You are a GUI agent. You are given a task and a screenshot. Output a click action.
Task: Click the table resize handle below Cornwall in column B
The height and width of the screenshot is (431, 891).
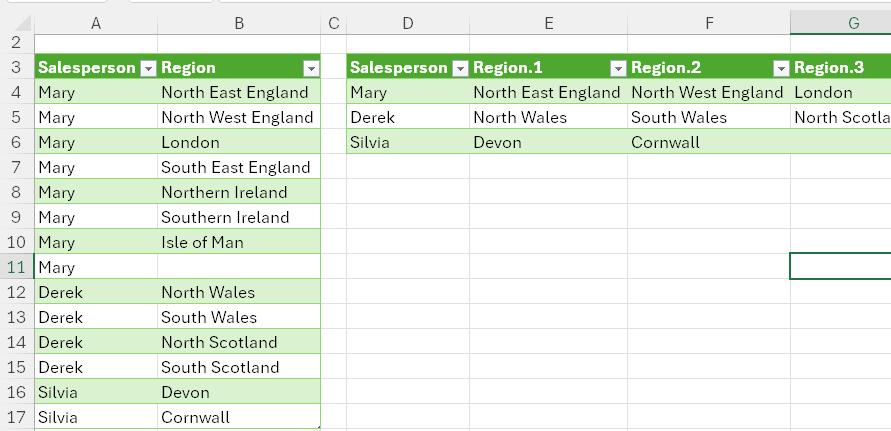[319, 427]
